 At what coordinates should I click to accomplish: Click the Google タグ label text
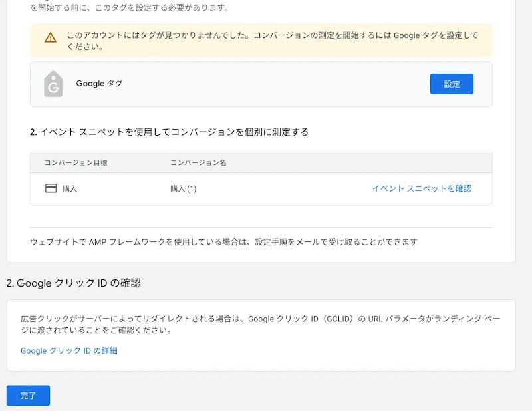[x=99, y=84]
